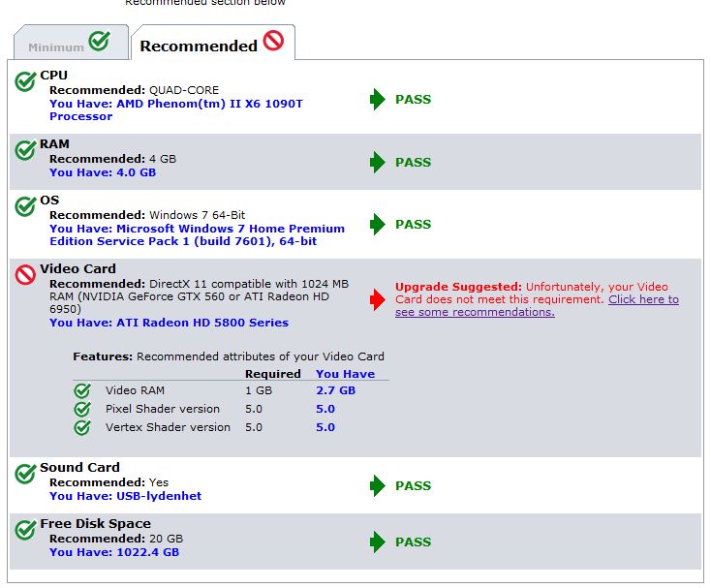Select the Recommended tab

pyautogui.click(x=213, y=43)
